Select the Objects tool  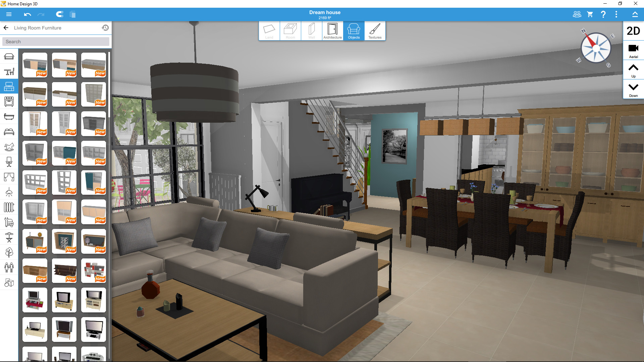click(353, 31)
